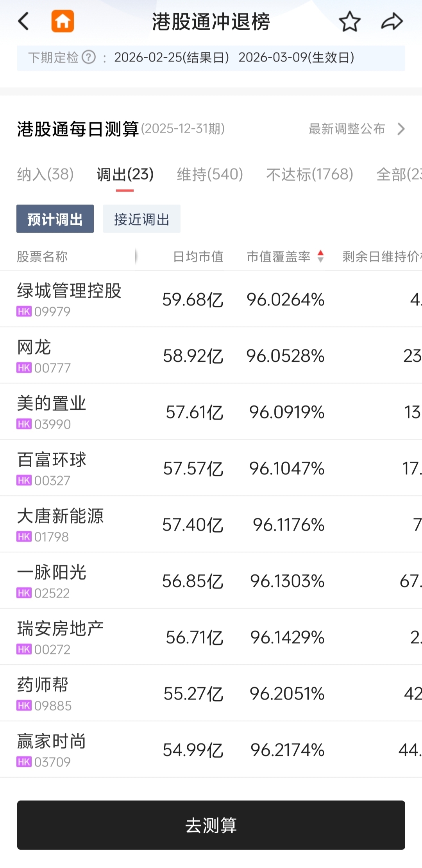Tap the HK badge next to 09979
The image size is (422, 868).
24,312
